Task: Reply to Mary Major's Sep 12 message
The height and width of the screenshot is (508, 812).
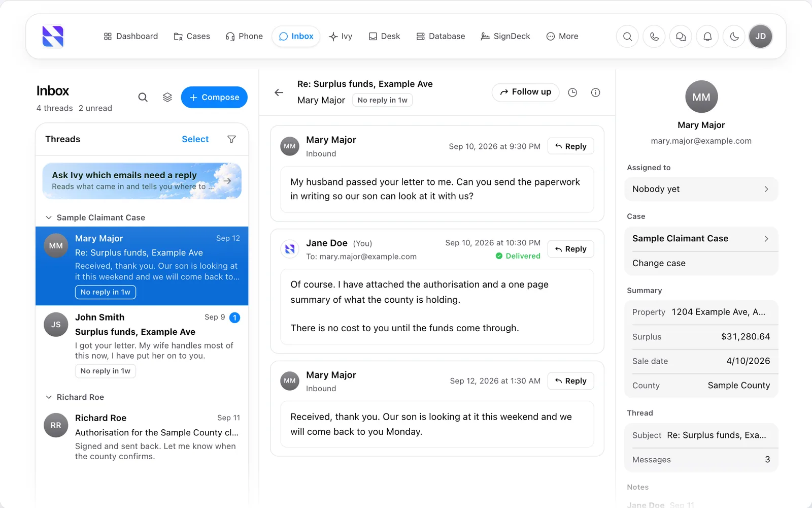Action: click(570, 381)
